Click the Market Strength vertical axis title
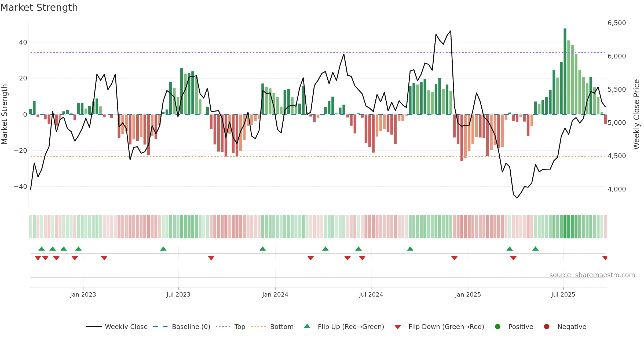This screenshot has height=362, width=644. coord(4,114)
